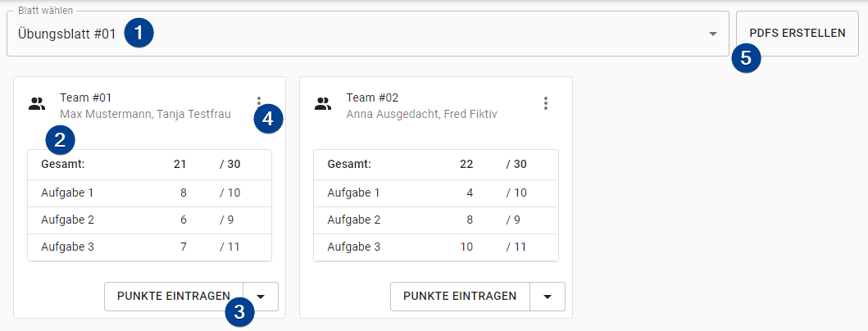Click PUNKTE EINTRAGEN for Team #02
Viewport: 868px width, 331px height.
click(460, 296)
